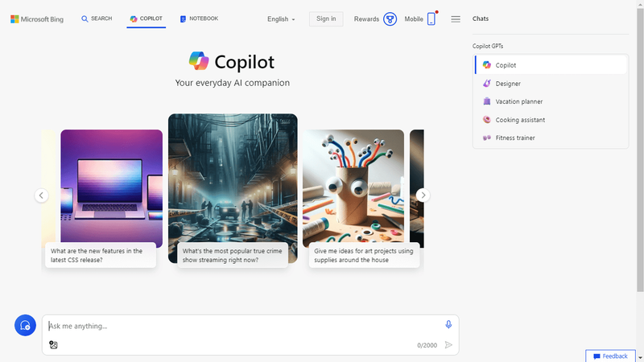Switch to the Search tab
The width and height of the screenshot is (644, 362).
(x=97, y=19)
